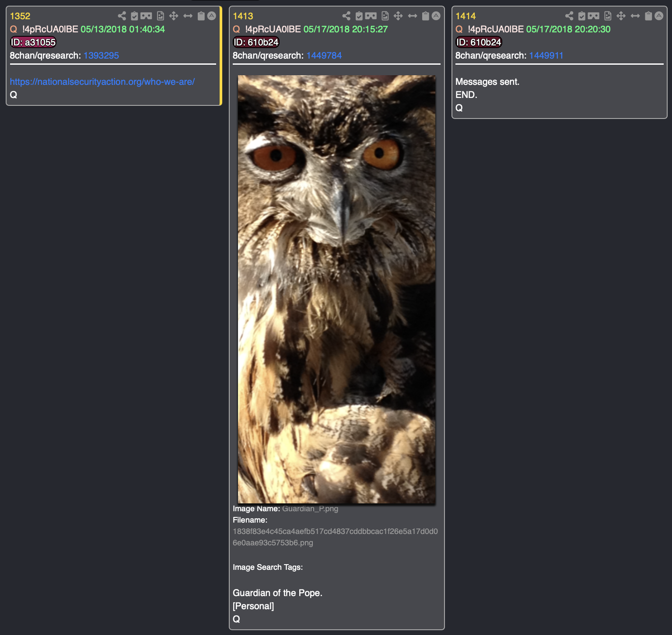The width and height of the screenshot is (672, 635).
Task: Click image name Guardian_P.png
Action: pyautogui.click(x=310, y=509)
